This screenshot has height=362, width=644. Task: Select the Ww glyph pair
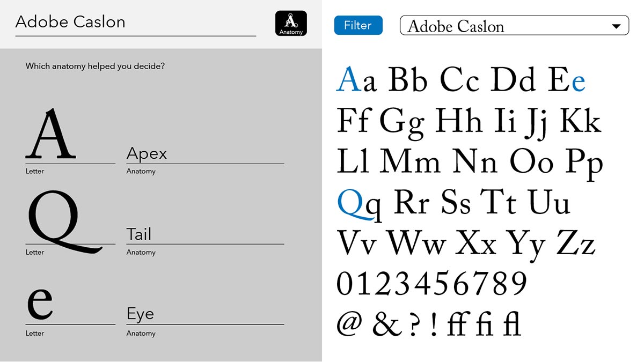click(x=416, y=242)
